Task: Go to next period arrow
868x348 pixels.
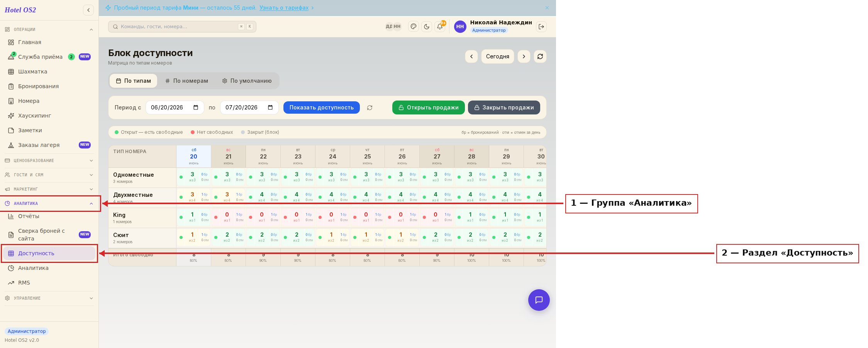Action: click(x=524, y=56)
